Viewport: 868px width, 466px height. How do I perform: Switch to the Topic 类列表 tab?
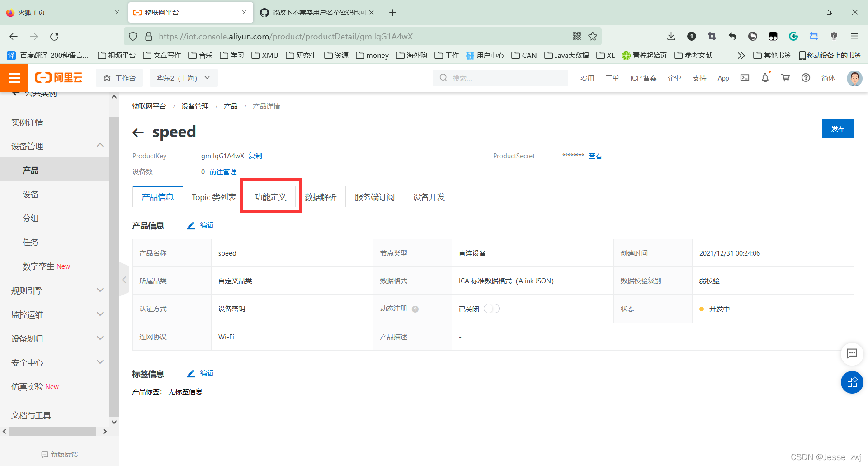pyautogui.click(x=213, y=196)
